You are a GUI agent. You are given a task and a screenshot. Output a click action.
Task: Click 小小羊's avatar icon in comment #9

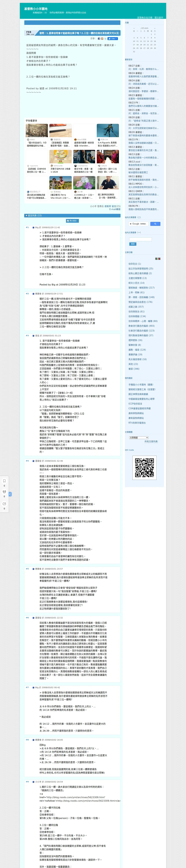[x=33, y=782]
